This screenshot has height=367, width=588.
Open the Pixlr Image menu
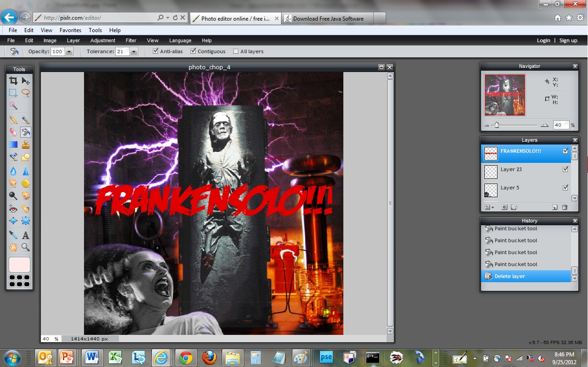tap(50, 40)
